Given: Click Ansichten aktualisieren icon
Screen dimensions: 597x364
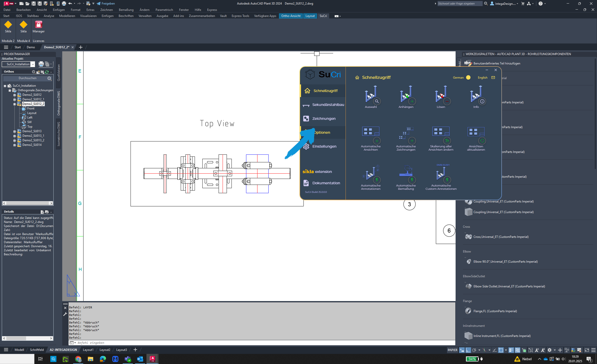Looking at the screenshot, I should click(x=476, y=139).
